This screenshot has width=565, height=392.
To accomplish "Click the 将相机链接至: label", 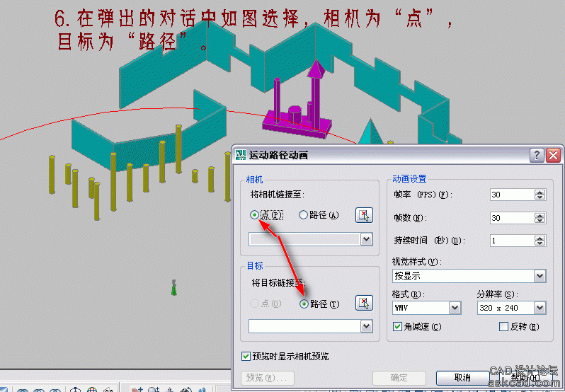I will (278, 195).
